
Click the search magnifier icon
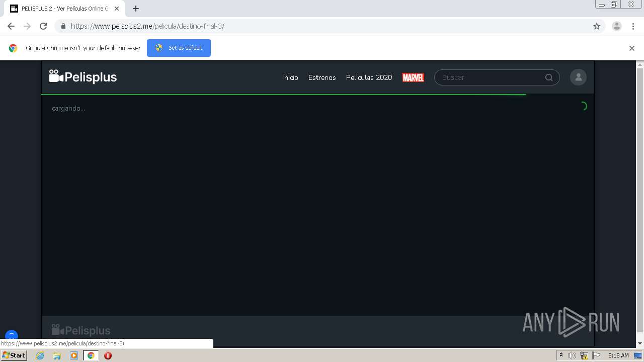coord(549,77)
